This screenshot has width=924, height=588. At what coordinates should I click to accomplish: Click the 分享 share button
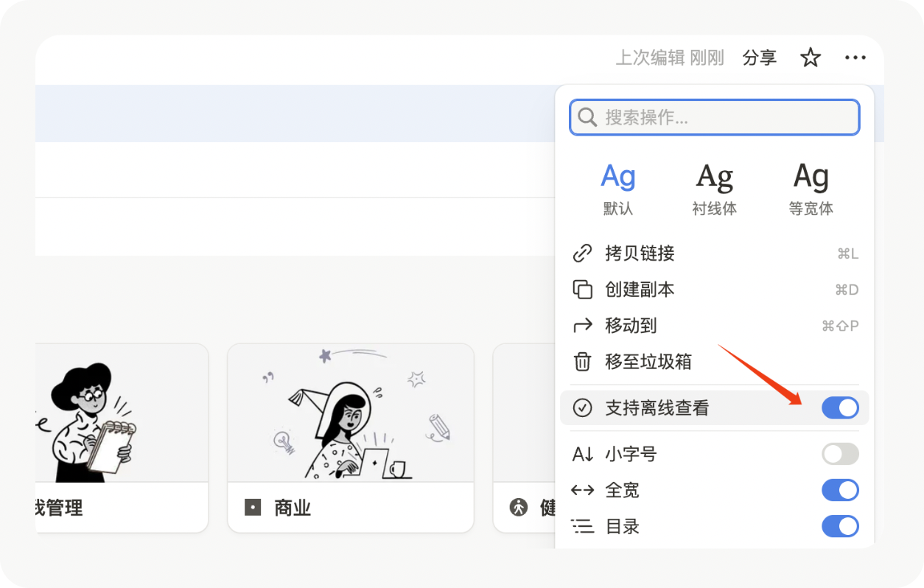click(760, 57)
